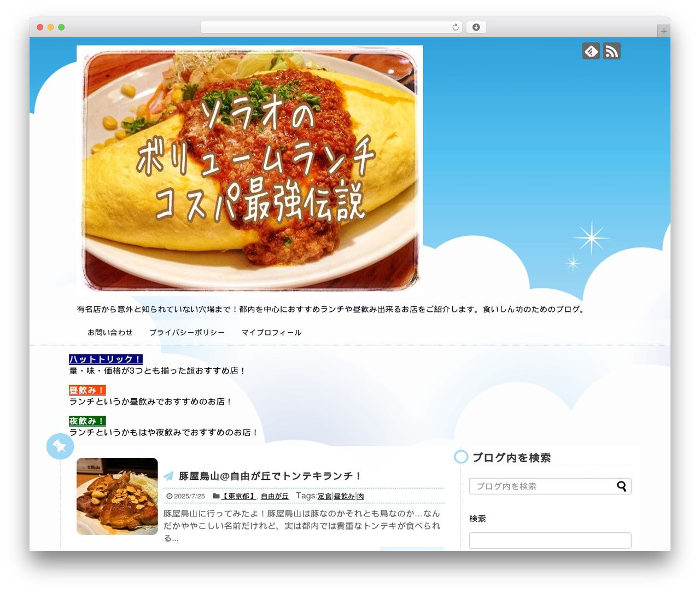Viewport: 700px width, 593px height.
Task: Click the blog header omelette banner image
Action: coord(250,170)
